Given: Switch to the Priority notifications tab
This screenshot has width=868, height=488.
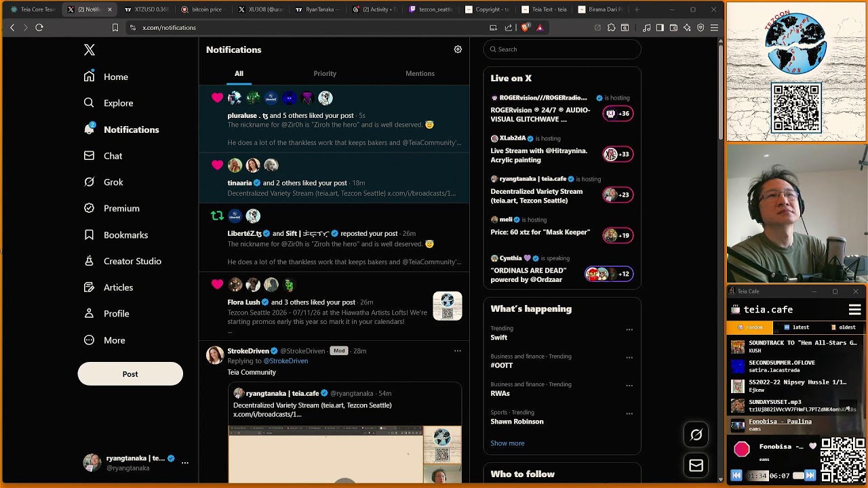Looking at the screenshot, I should [325, 73].
